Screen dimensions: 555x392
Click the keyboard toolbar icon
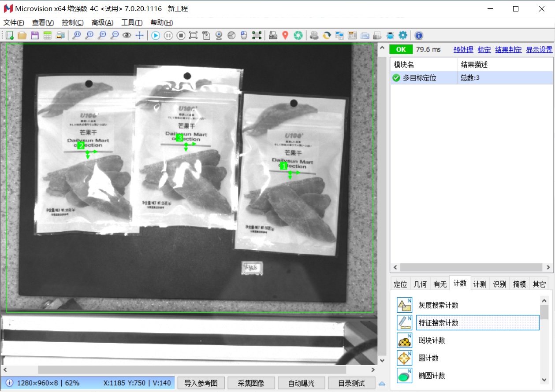tap(365, 36)
